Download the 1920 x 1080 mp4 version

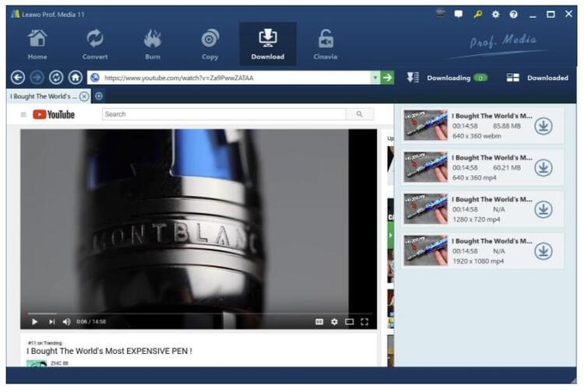coord(544,251)
